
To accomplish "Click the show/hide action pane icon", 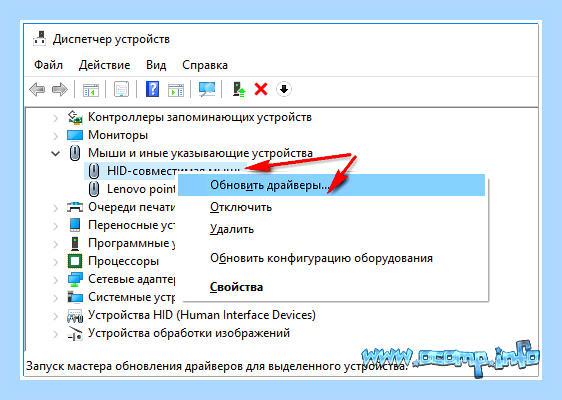I will pyautogui.click(x=176, y=90).
